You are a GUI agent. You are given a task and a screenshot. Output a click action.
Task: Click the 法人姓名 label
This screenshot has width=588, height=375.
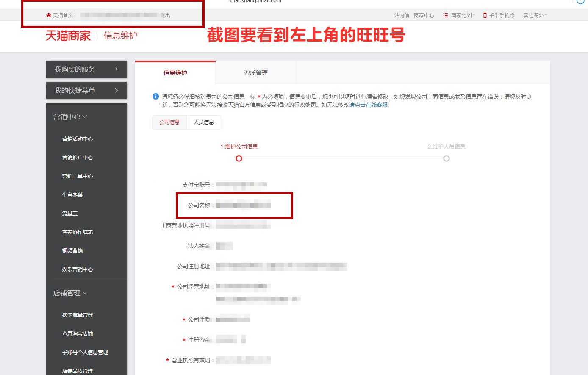tap(199, 246)
